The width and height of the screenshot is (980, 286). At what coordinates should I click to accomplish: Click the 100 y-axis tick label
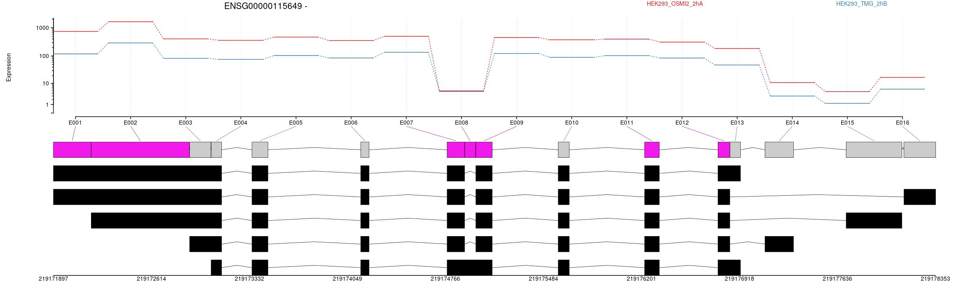coord(44,56)
